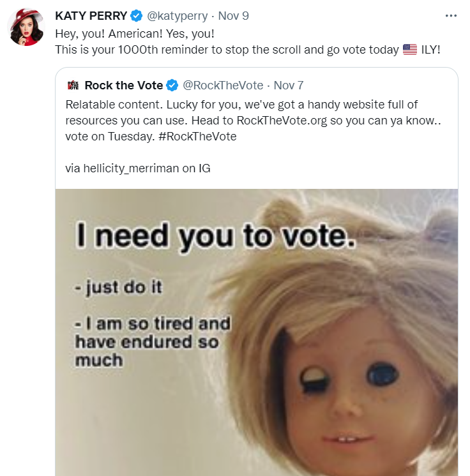Click the verified badge beside Rock the Vote
Screen dimensions: 470x476
tap(172, 86)
